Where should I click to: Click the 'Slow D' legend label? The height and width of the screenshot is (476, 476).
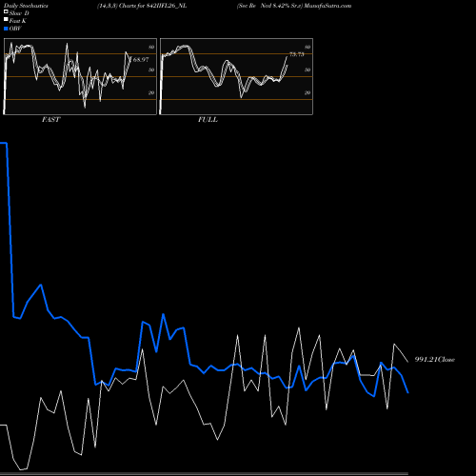[x=19, y=13]
